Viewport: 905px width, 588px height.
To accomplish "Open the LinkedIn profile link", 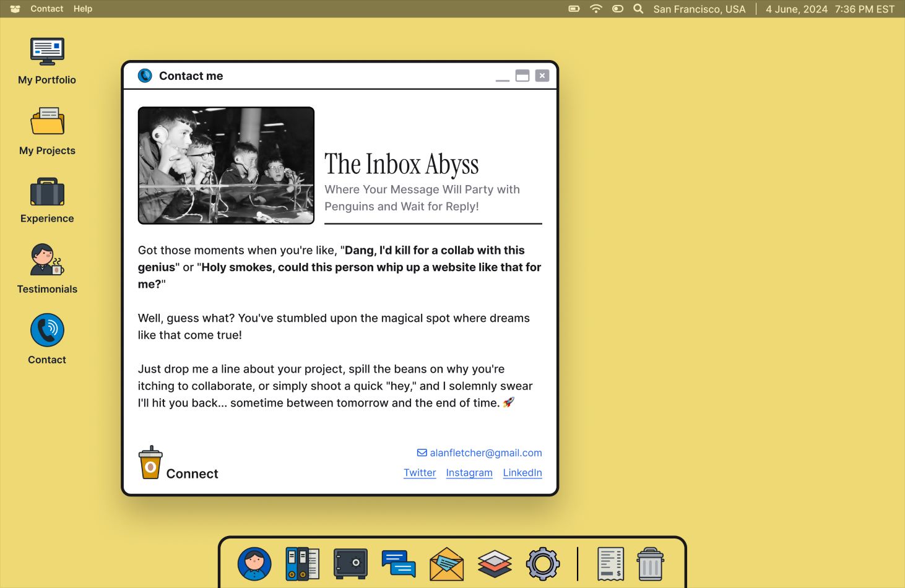I will click(522, 472).
